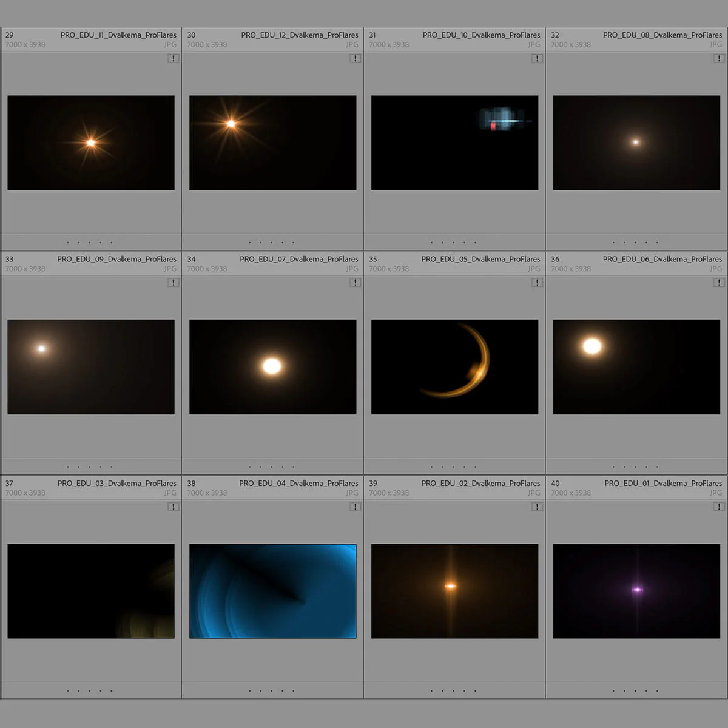Click the rating dots under PRO_EDU_08
The width and height of the screenshot is (728, 728).
635,243
